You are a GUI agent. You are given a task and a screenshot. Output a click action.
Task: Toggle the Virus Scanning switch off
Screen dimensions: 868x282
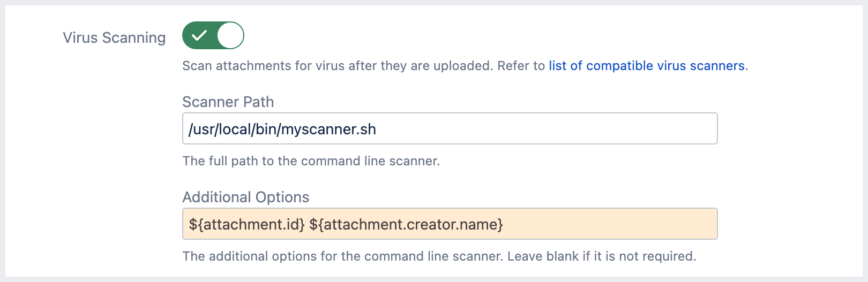(x=213, y=36)
